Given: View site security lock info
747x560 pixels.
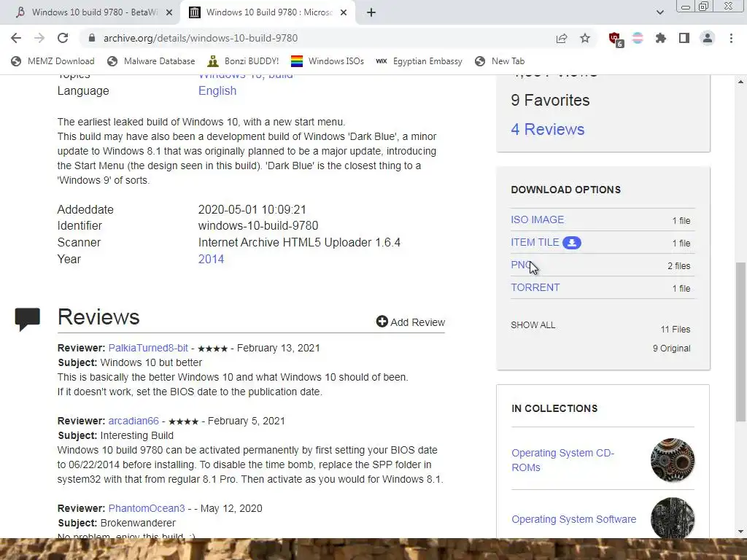Looking at the screenshot, I should (92, 38).
